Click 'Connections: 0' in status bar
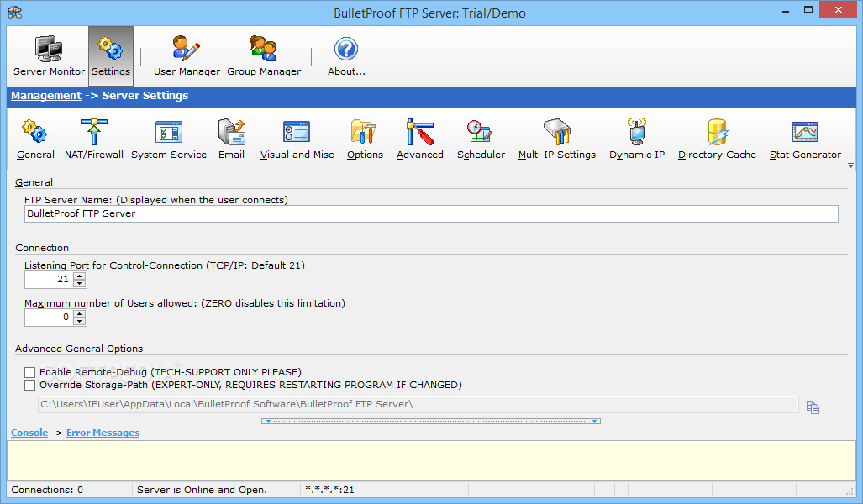 tap(47, 490)
